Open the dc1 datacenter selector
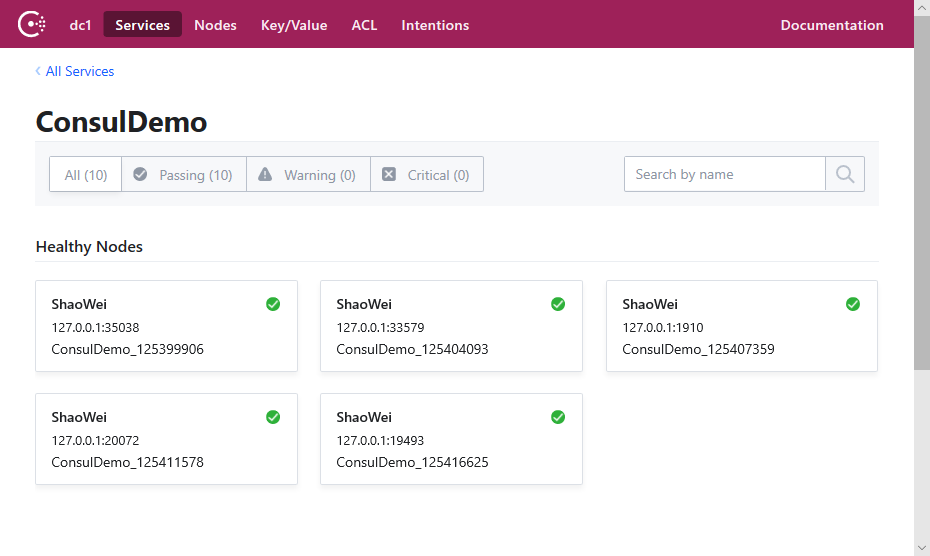 click(80, 25)
